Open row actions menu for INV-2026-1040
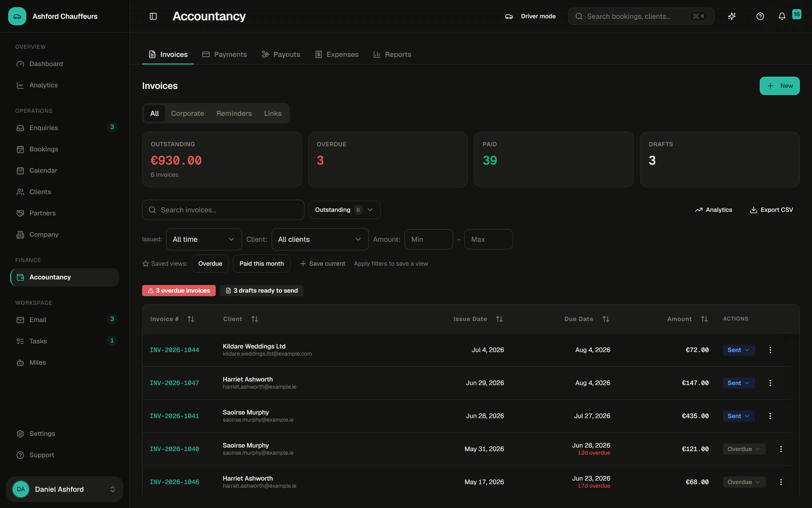Image resolution: width=812 pixels, height=508 pixels. click(781, 449)
